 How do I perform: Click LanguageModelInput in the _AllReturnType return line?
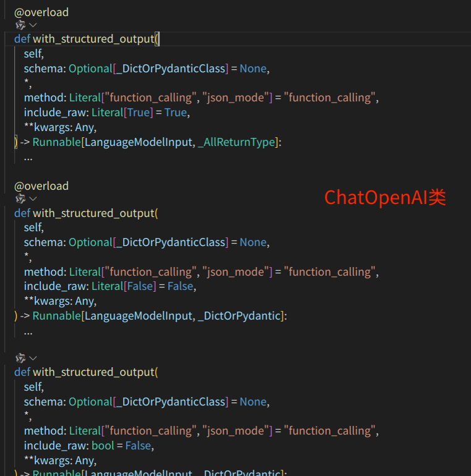tap(138, 142)
